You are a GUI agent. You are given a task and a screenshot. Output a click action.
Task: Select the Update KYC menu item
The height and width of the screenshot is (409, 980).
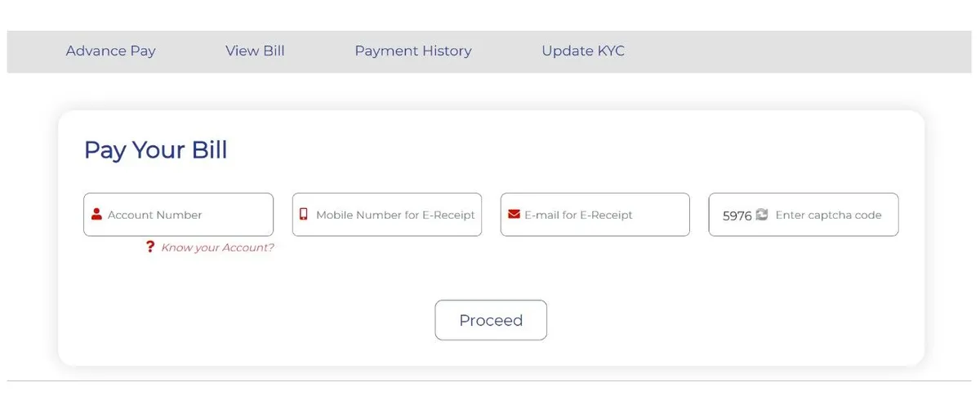tap(583, 51)
